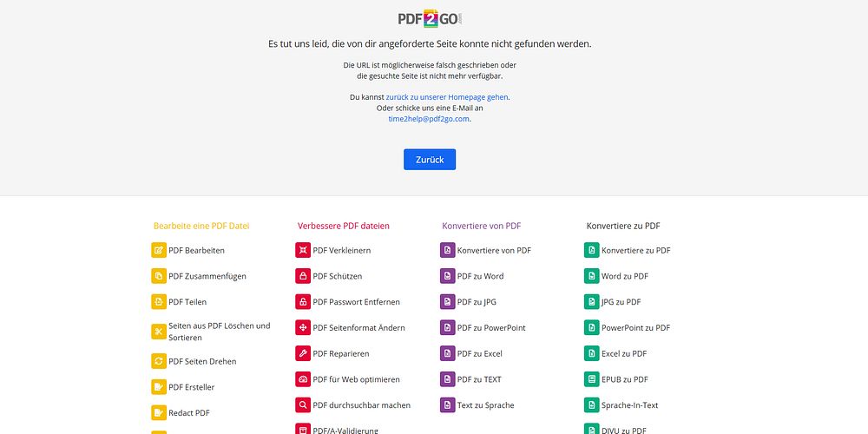Click the EPUB zu PDF book icon
This screenshot has height=434, width=868.
click(592, 379)
